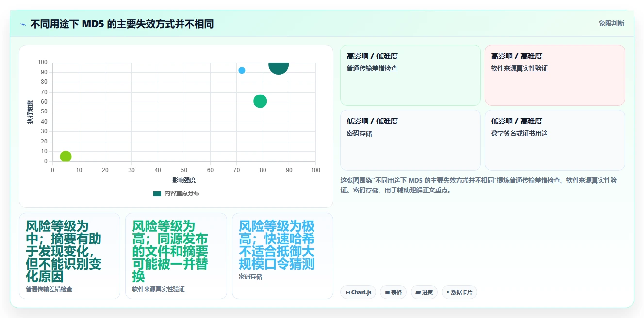Click the 风险等级为中 headline text

coord(64,251)
